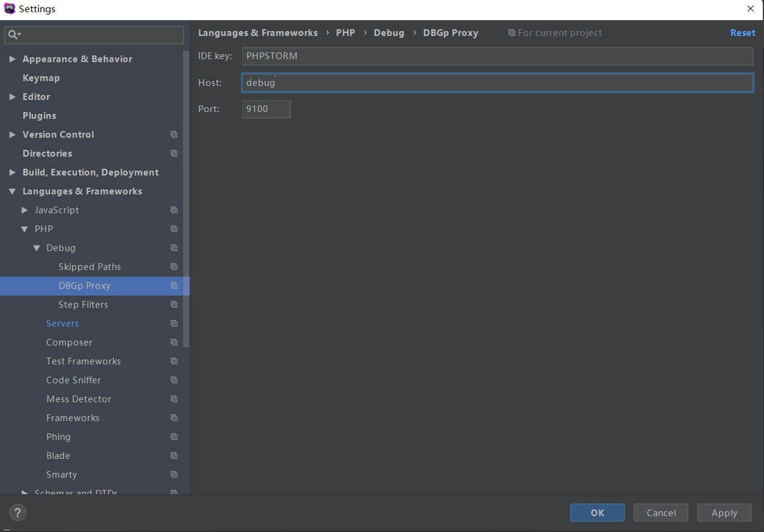Click project-level icon beside Frameworks
Image resolution: width=764 pixels, height=532 pixels.
(174, 418)
